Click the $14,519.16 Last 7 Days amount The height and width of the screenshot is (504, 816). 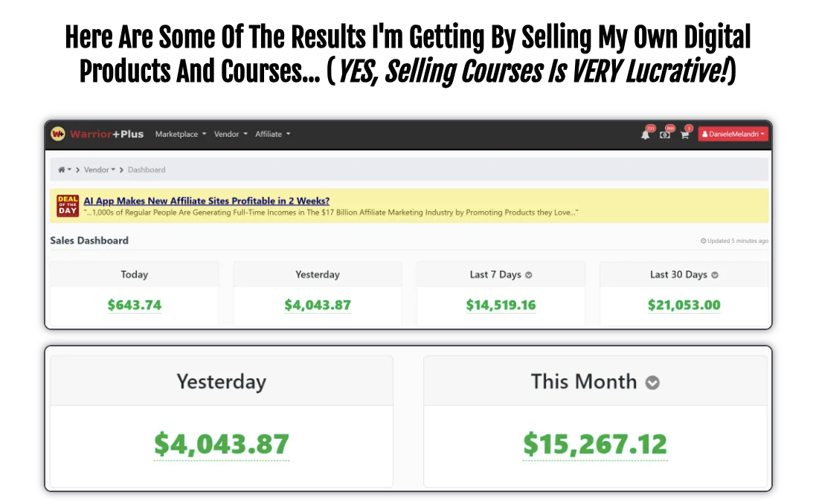pos(501,304)
